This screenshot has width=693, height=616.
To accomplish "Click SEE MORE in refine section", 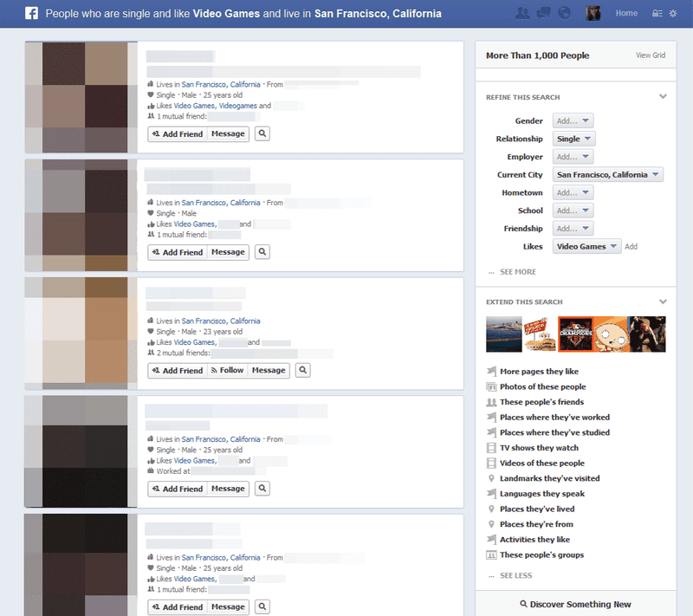I will (x=517, y=272).
